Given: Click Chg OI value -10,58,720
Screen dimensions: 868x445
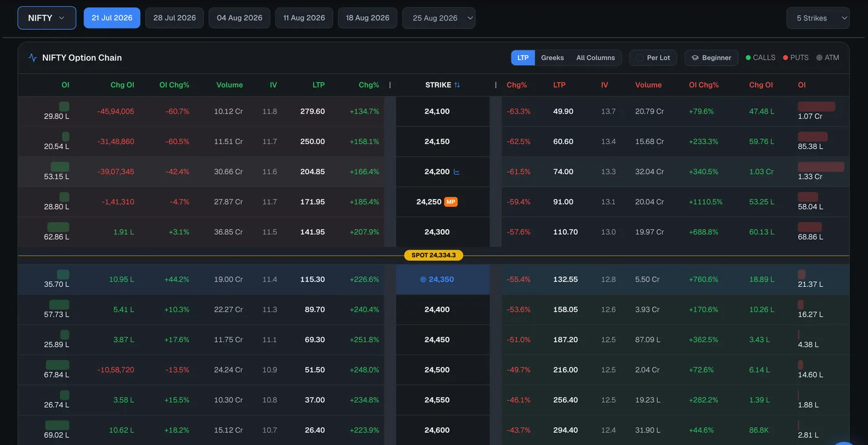Looking at the screenshot, I should pyautogui.click(x=116, y=370).
